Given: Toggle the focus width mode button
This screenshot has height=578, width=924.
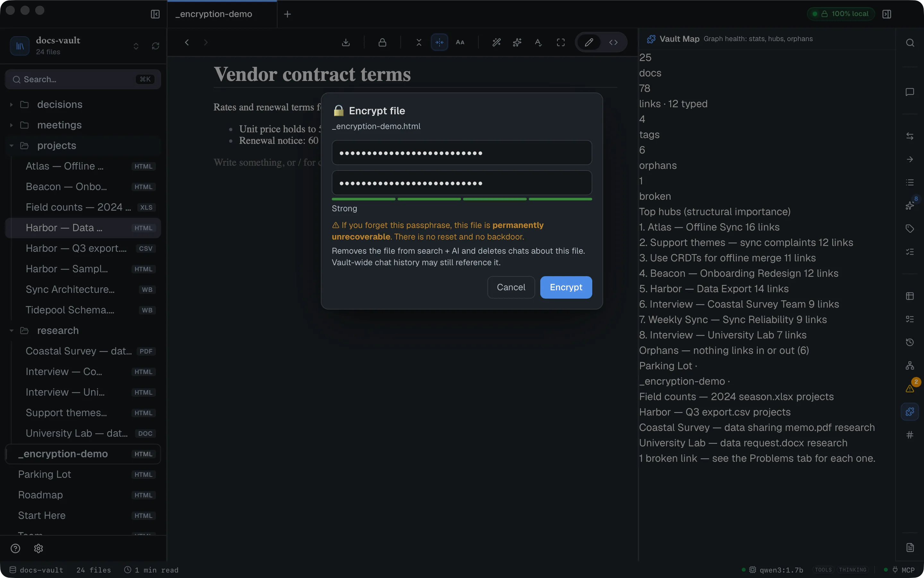Looking at the screenshot, I should point(440,42).
